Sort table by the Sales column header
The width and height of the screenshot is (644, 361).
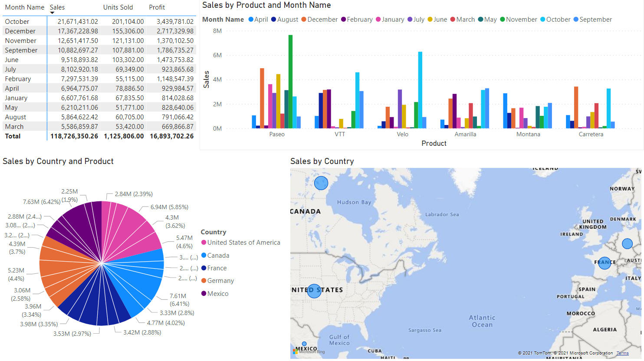tap(57, 7)
